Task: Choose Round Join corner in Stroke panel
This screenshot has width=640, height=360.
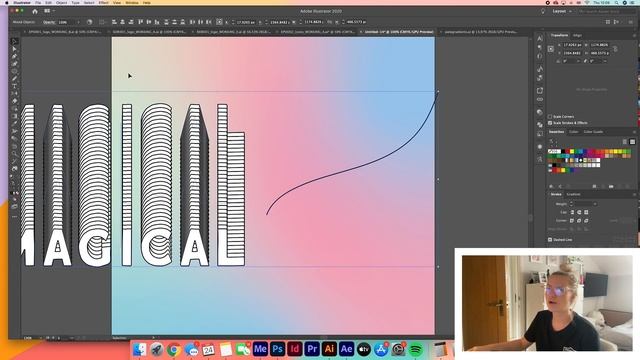Action: pyautogui.click(x=579, y=220)
